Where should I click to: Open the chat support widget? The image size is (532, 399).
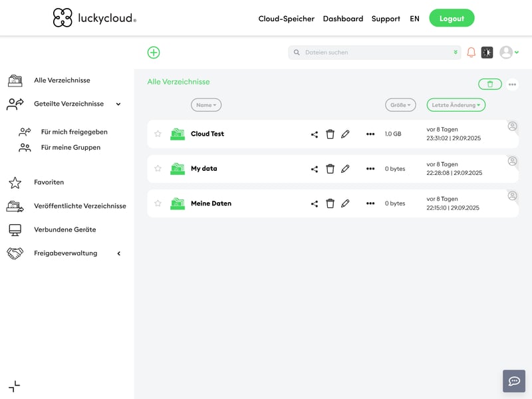click(514, 381)
